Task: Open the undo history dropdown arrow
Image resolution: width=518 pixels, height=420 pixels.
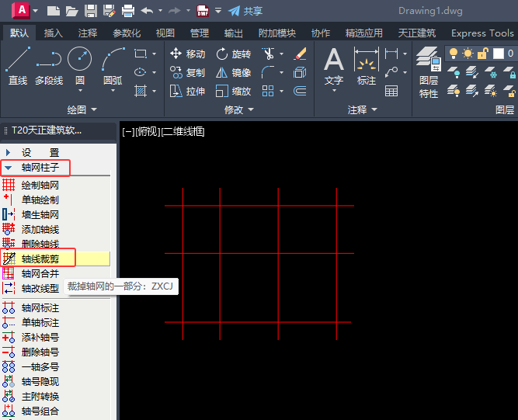Action: point(160,11)
